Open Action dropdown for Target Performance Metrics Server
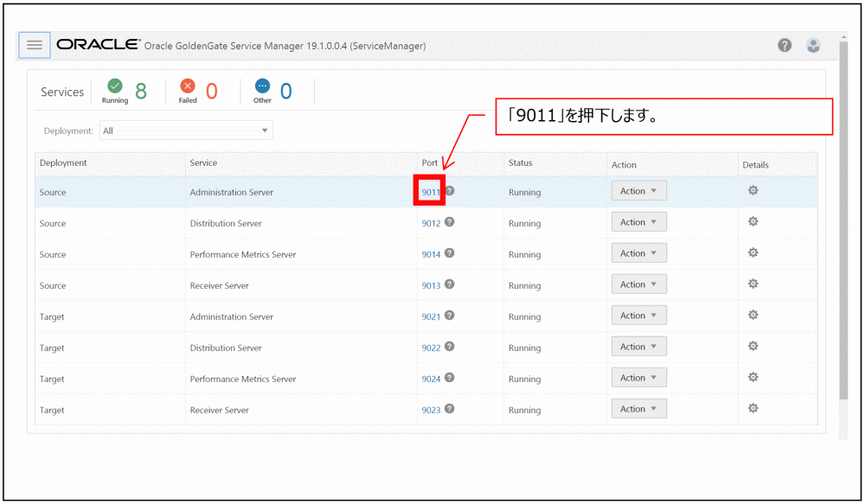The image size is (865, 504). pos(639,378)
